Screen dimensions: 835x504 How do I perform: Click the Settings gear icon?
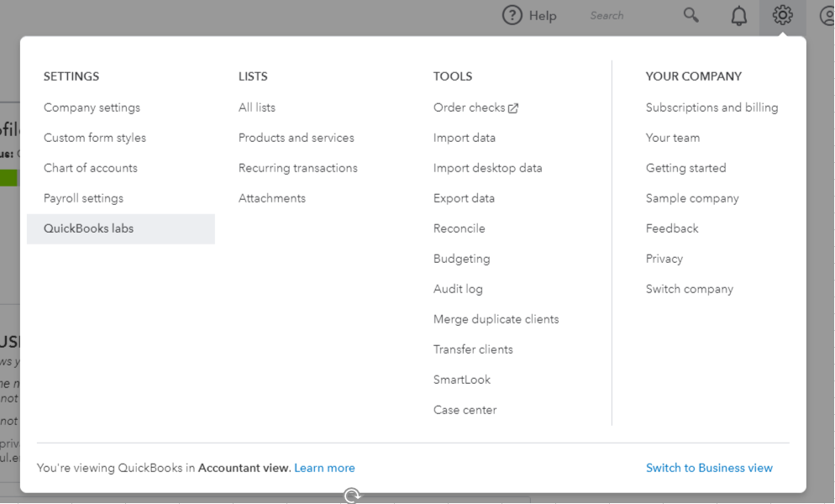pos(783,15)
